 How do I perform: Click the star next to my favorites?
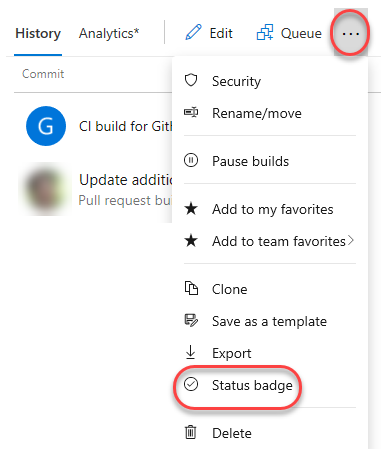191,209
